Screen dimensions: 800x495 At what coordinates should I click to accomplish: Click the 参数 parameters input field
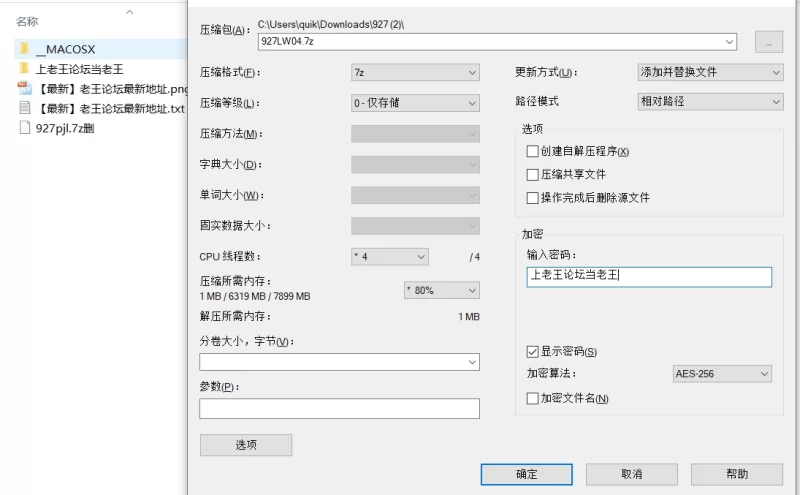click(x=339, y=408)
